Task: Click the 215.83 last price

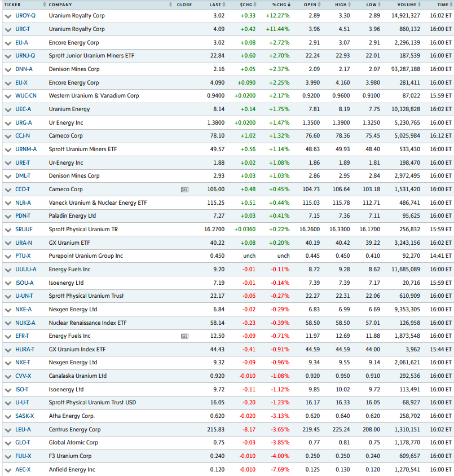Action: tap(216, 429)
